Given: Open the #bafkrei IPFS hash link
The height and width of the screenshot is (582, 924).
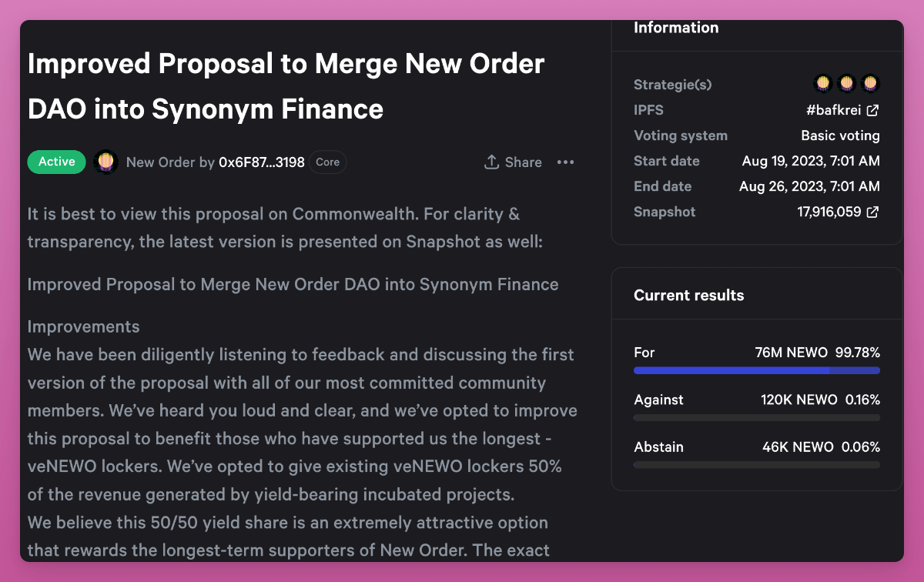Looking at the screenshot, I should coord(834,110).
